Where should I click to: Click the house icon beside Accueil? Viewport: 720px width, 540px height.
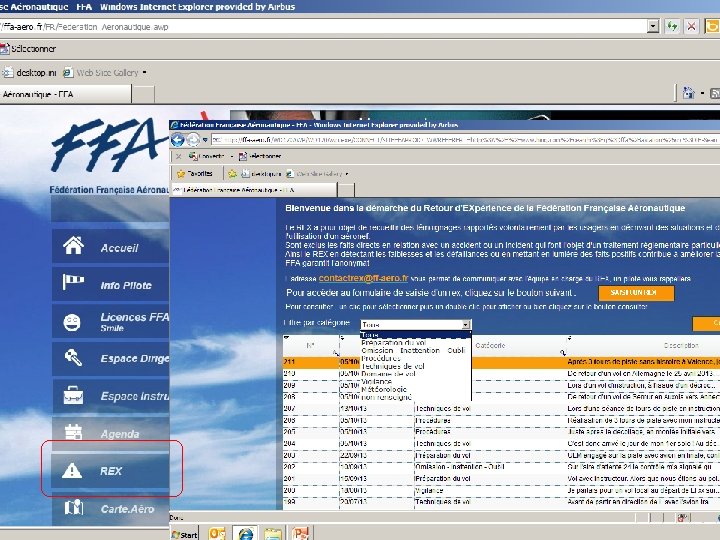[73, 246]
